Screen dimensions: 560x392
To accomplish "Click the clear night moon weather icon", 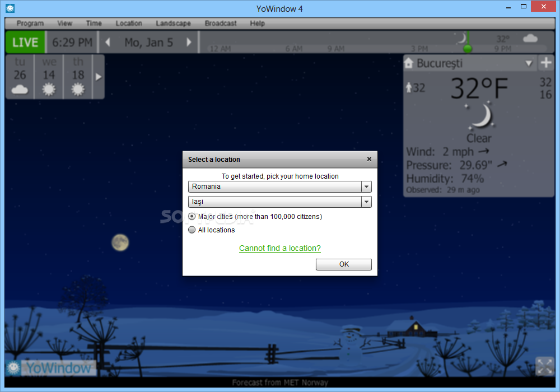I will coord(480,116).
